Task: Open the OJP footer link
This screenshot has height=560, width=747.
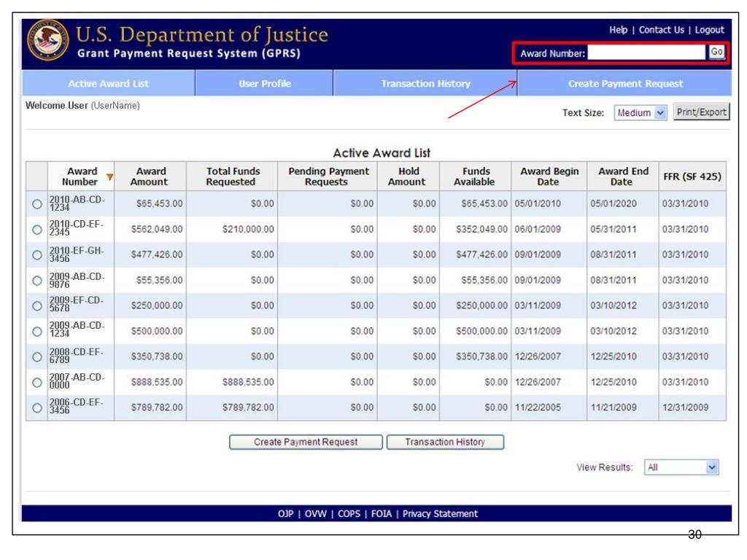Action: pyautogui.click(x=285, y=514)
